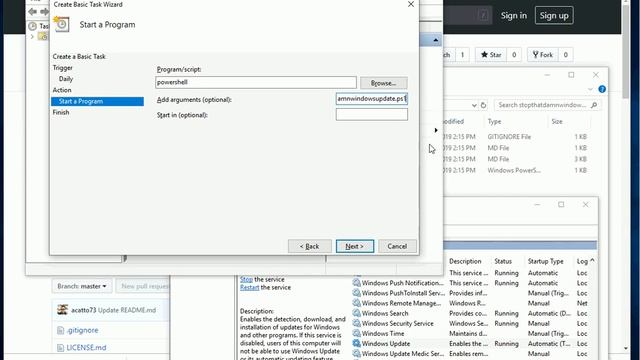Open the Update README.md commit message

[x=127, y=310]
